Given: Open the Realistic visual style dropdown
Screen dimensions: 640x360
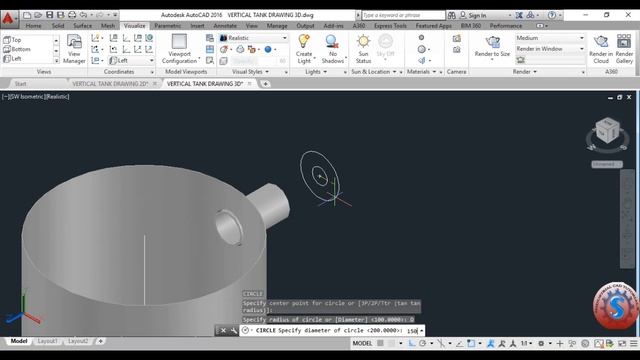Looking at the screenshot, I should tap(253, 38).
